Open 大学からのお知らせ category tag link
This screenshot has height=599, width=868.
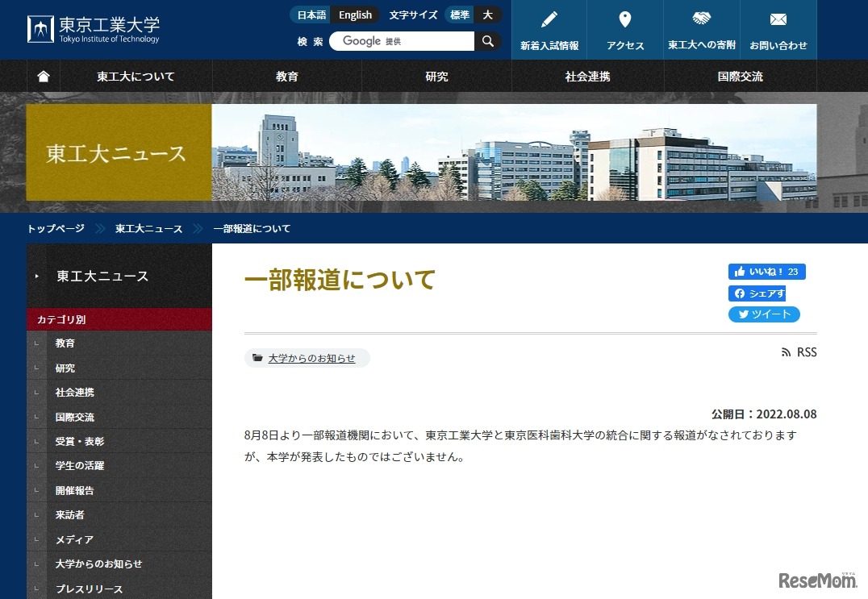(x=311, y=358)
